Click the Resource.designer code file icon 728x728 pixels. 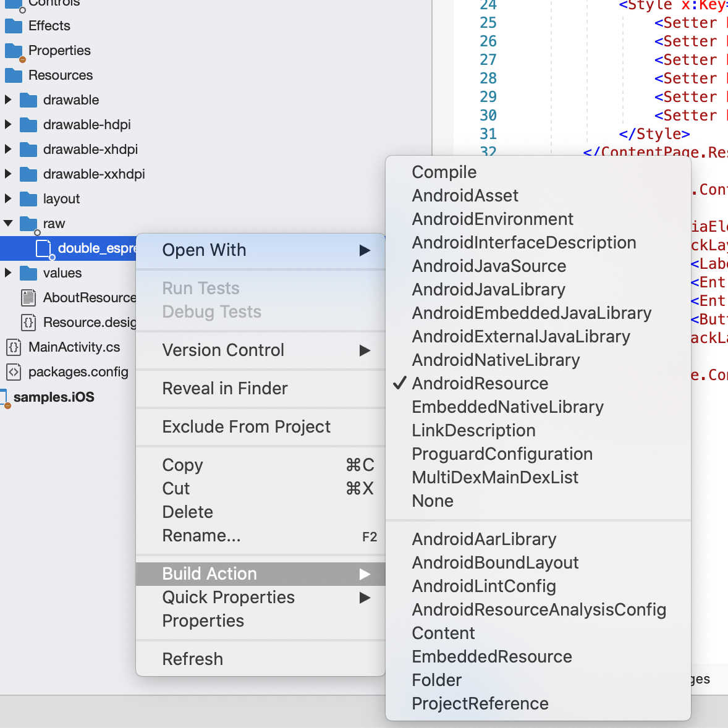[28, 323]
